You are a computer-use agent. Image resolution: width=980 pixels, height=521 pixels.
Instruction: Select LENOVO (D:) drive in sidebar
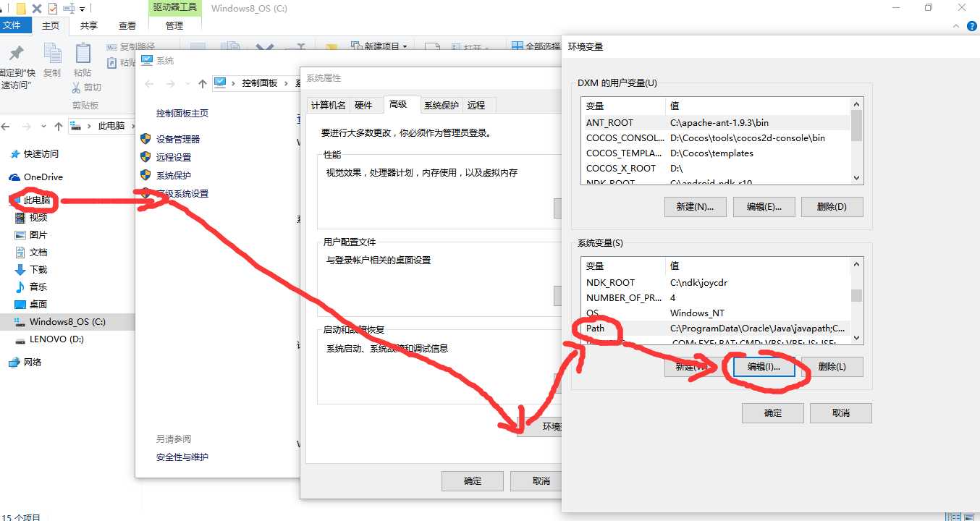click(57, 339)
